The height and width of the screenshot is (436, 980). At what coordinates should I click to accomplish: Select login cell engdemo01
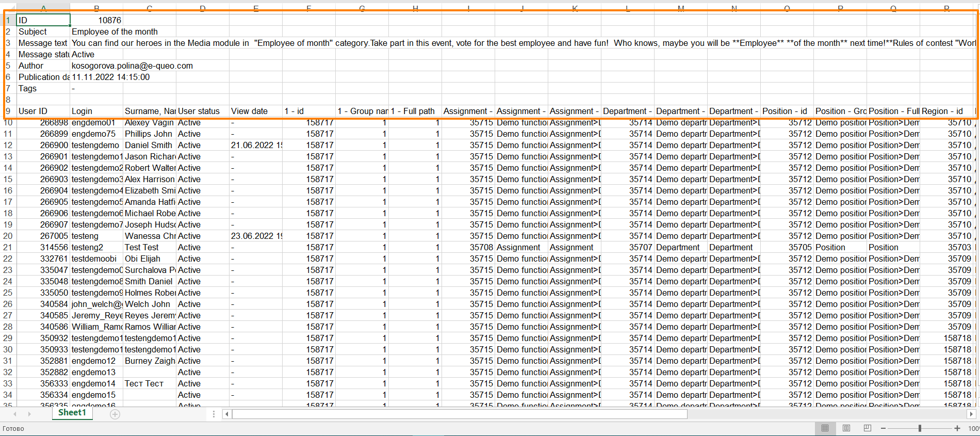(x=96, y=122)
